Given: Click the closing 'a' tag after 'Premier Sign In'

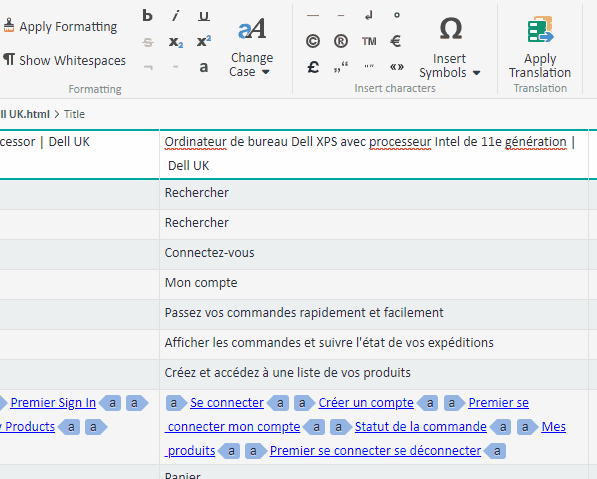Looking at the screenshot, I should [110, 403].
